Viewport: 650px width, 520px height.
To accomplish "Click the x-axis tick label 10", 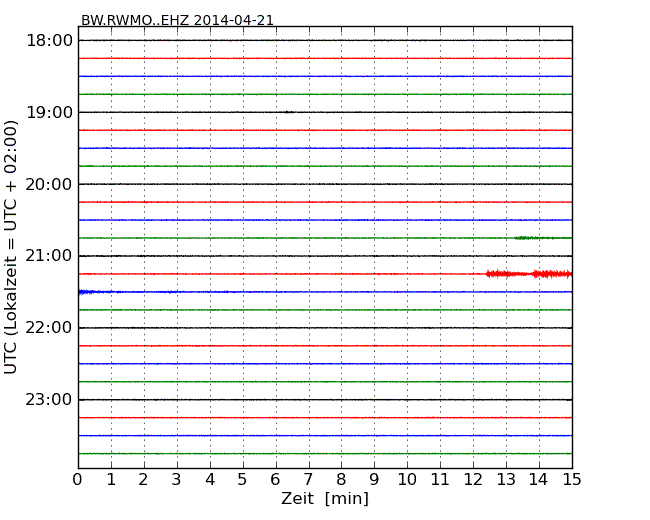I will 407,479.
